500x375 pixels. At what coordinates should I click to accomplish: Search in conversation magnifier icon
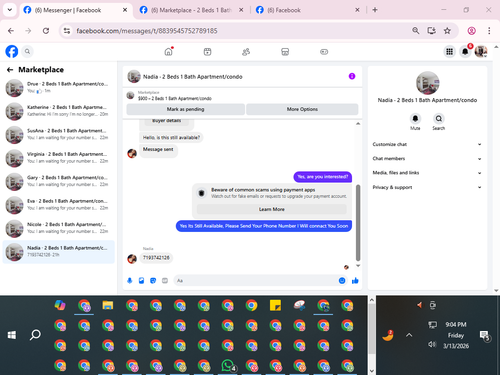click(439, 119)
